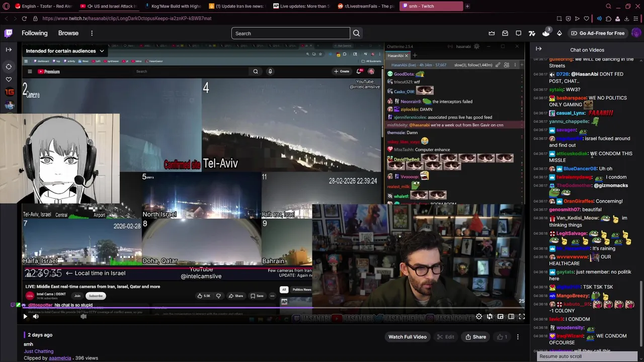Click the Twitch home logo
The image size is (644, 362).
[9, 33]
